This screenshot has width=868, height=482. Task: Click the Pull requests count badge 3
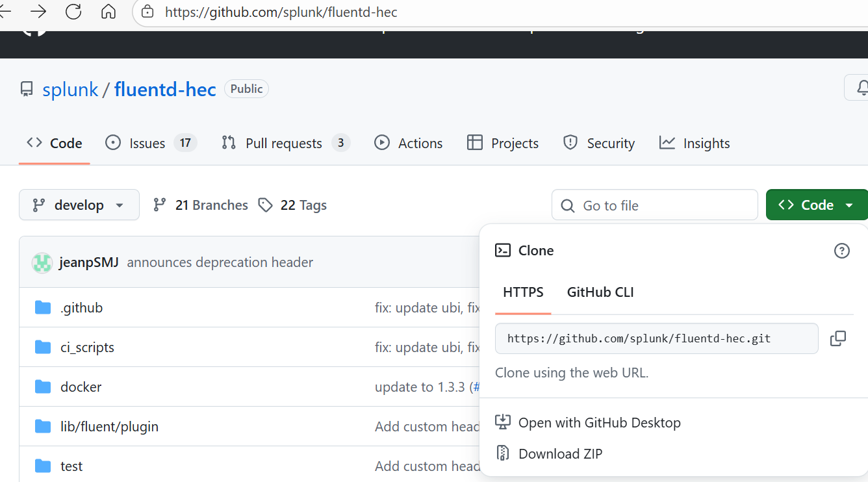point(340,143)
